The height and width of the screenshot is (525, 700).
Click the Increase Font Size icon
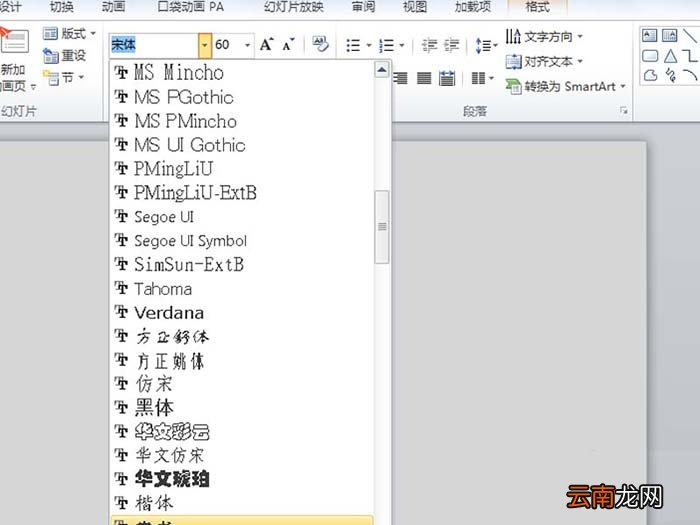point(267,45)
